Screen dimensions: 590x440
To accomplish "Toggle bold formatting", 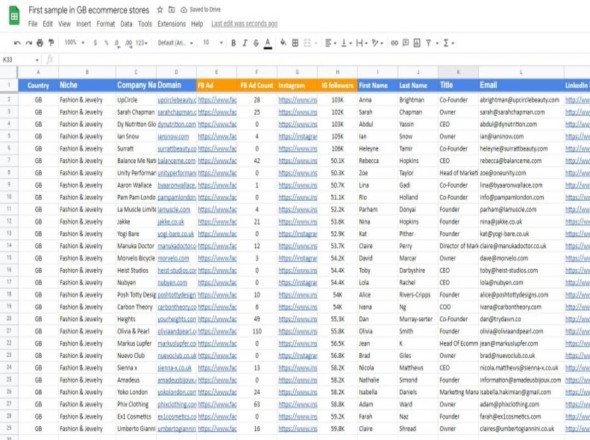I will click(233, 43).
